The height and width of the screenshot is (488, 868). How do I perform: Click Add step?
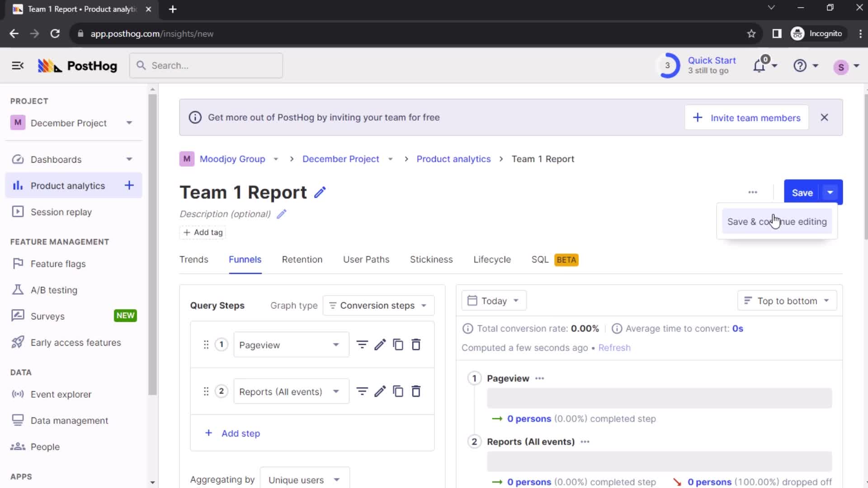pos(232,433)
